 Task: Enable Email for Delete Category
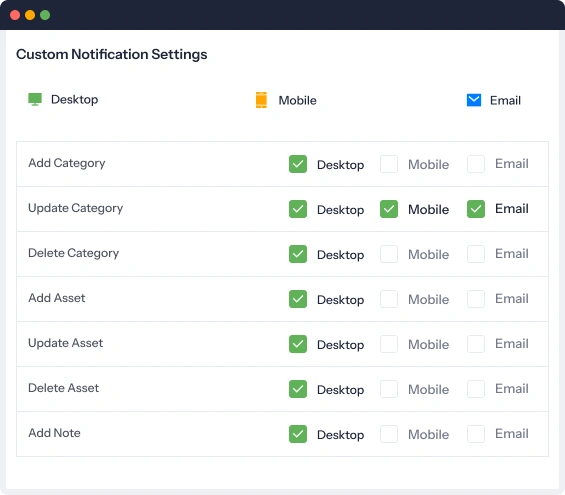pos(476,254)
